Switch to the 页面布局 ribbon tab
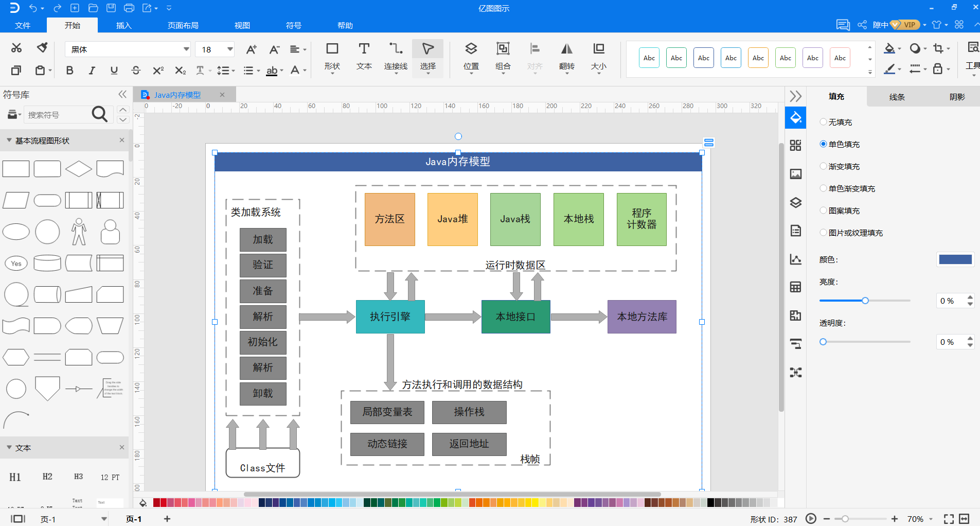The image size is (980, 526). 183,25
